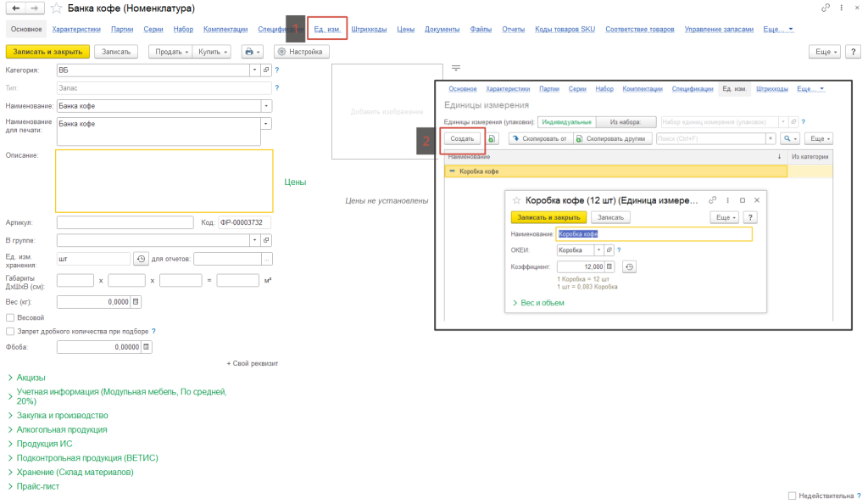The image size is (868, 504).
Task: Tick the Недействительна checkbox
Action: [x=792, y=496]
